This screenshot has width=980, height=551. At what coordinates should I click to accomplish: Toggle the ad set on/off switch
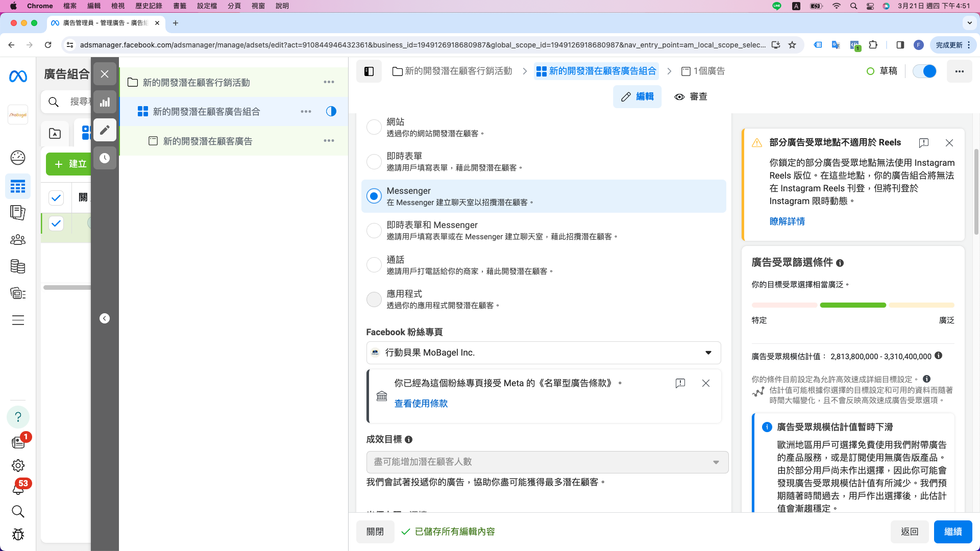[924, 71]
